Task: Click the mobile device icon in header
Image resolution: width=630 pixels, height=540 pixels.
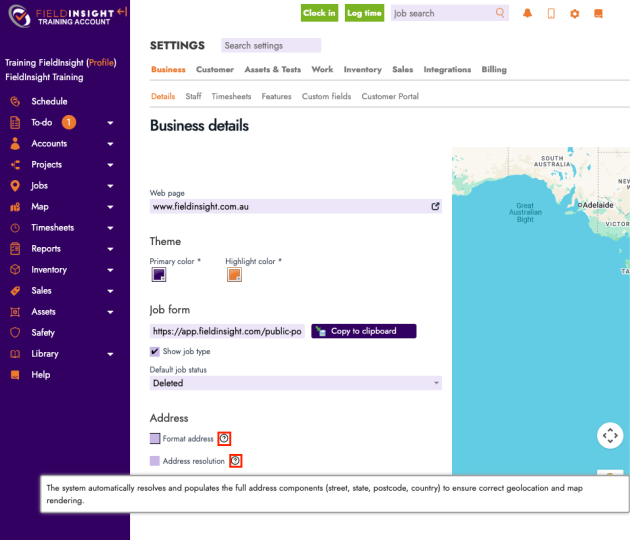Action: [551, 13]
